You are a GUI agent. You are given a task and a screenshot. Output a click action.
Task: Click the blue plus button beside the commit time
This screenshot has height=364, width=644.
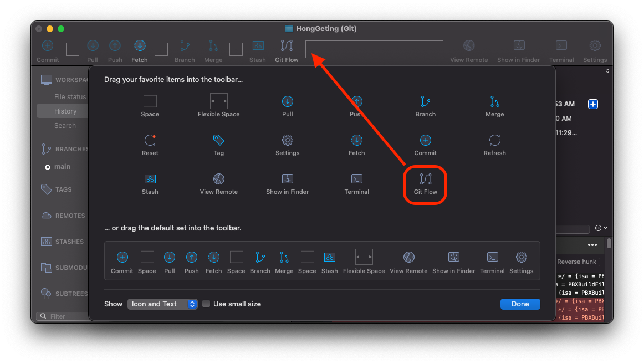click(592, 104)
